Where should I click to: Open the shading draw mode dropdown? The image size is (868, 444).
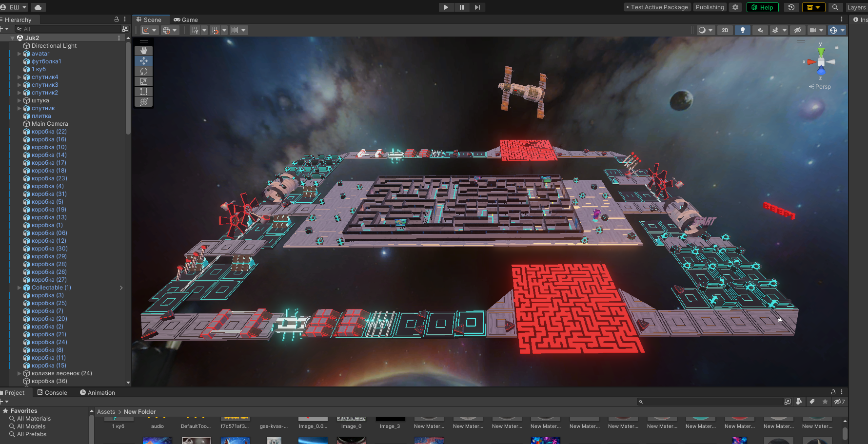coord(705,30)
